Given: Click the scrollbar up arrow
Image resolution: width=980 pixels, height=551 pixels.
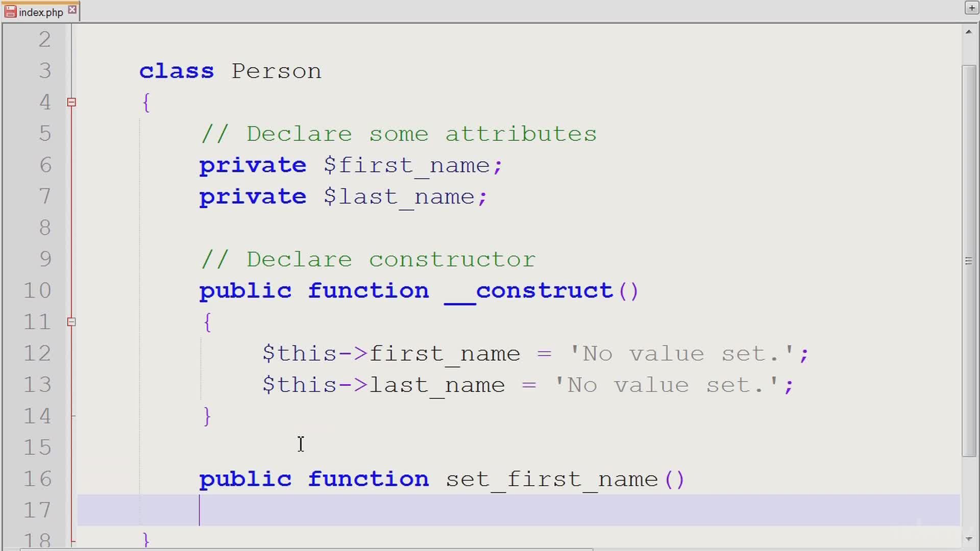Looking at the screenshot, I should click(968, 32).
